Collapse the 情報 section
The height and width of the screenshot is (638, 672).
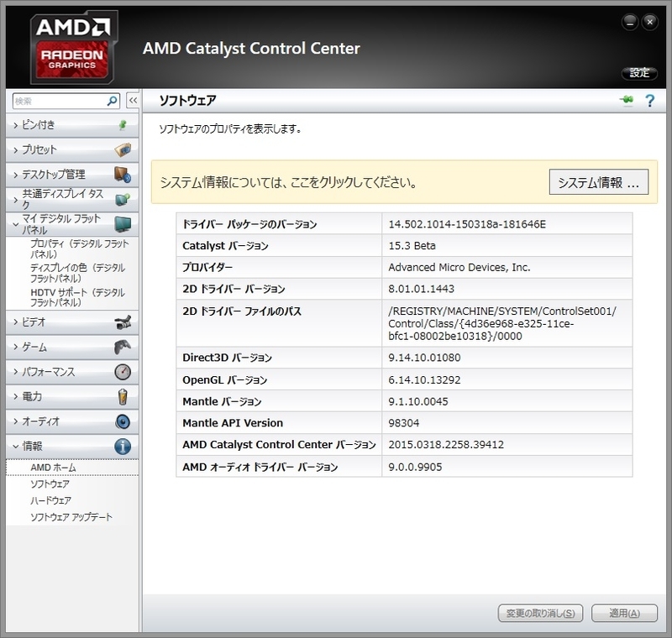(x=72, y=446)
